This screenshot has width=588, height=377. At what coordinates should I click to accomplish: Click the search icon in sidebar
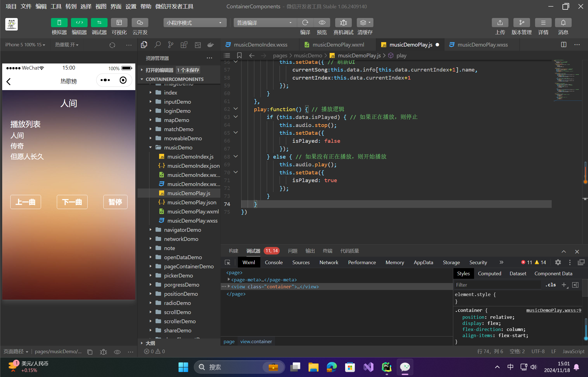(x=157, y=45)
